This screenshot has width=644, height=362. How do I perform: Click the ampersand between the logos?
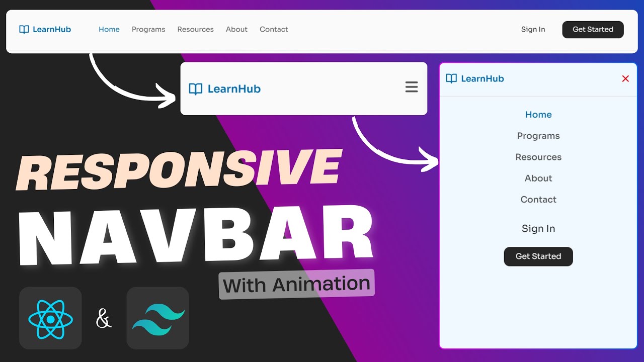pos(104,319)
